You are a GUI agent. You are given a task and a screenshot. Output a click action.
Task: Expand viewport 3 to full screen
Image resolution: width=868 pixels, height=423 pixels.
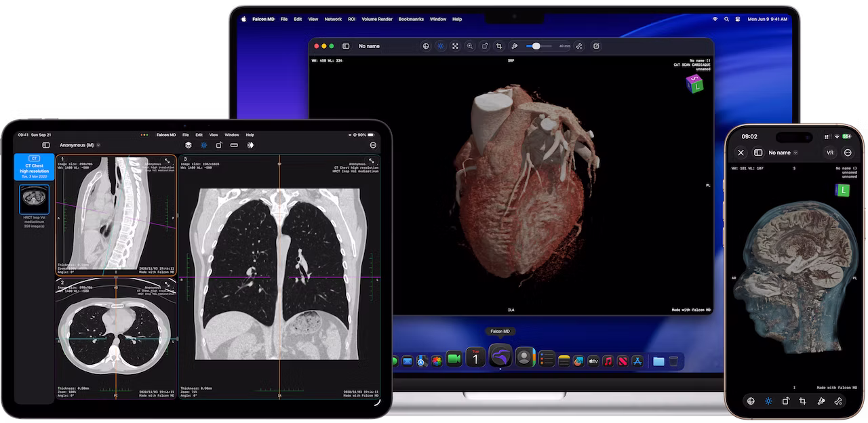372,161
